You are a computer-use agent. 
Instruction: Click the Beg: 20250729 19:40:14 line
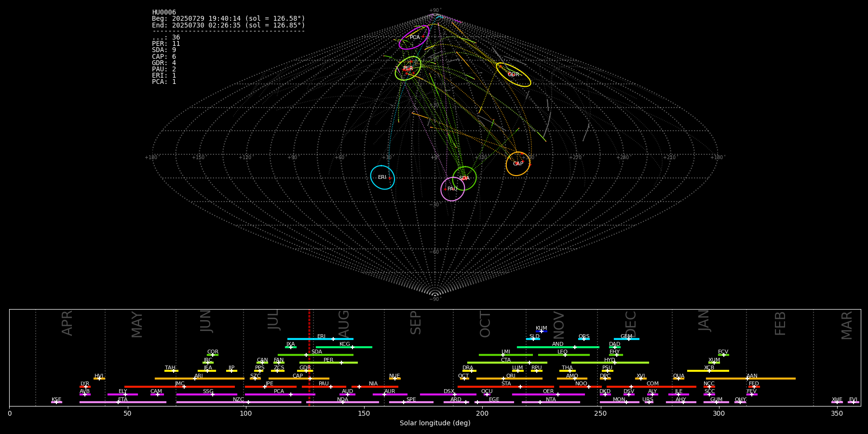pyautogui.click(x=229, y=19)
